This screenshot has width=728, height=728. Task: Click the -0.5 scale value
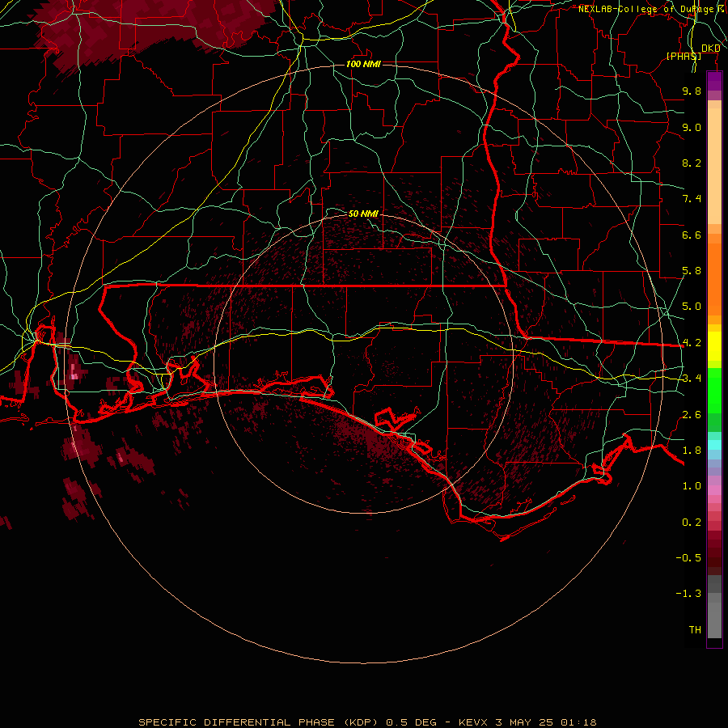(x=688, y=558)
